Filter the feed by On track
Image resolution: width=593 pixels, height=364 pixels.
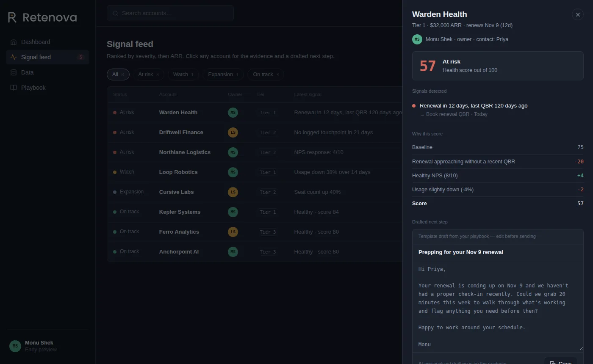(266, 74)
